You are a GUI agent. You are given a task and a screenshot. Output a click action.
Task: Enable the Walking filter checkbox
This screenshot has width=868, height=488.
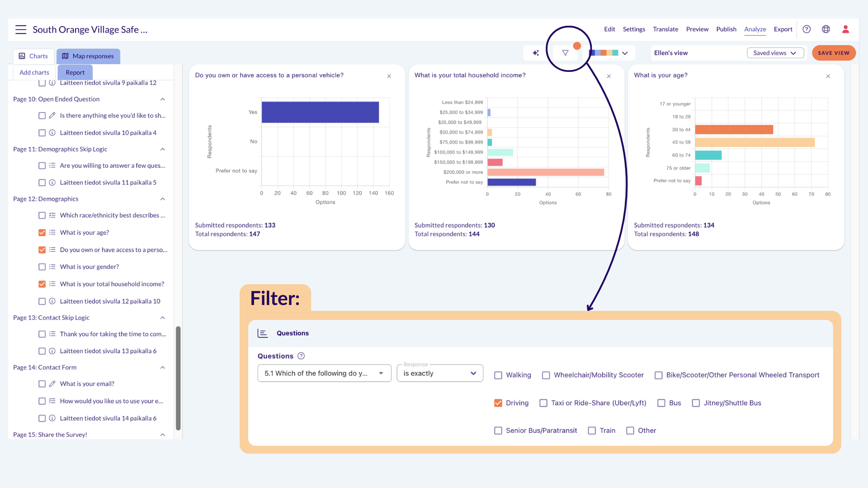coord(498,375)
